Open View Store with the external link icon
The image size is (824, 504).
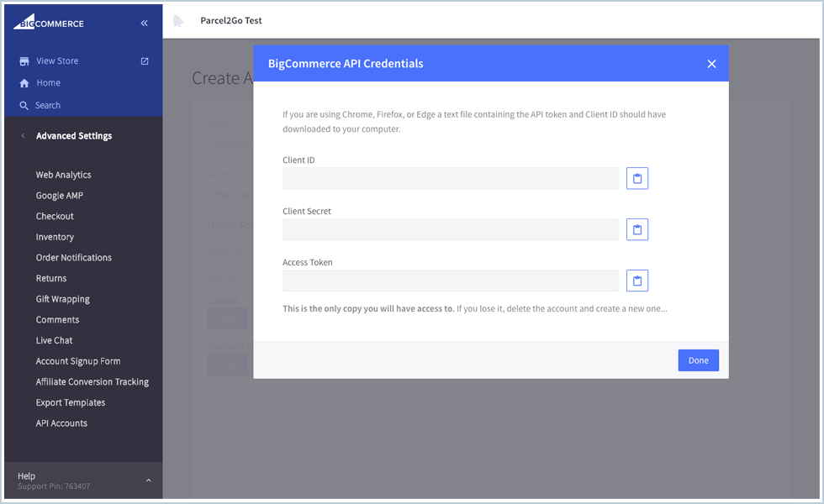coord(142,60)
